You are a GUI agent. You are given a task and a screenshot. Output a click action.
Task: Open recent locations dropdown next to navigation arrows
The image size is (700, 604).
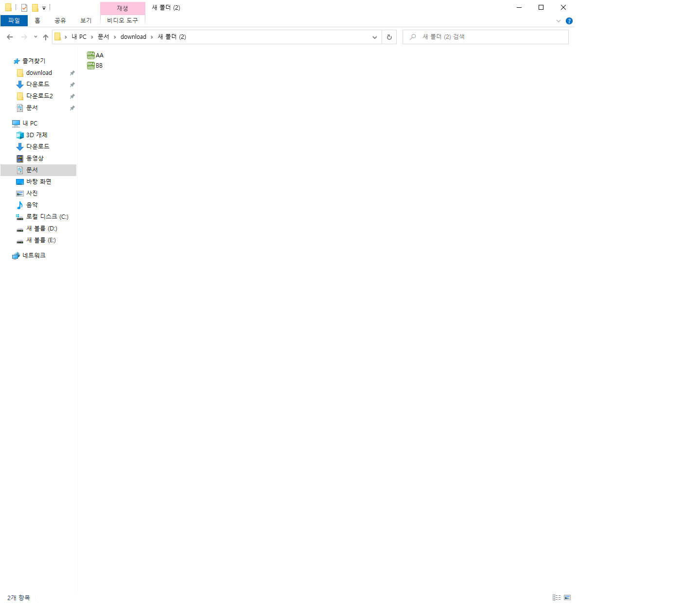point(35,36)
